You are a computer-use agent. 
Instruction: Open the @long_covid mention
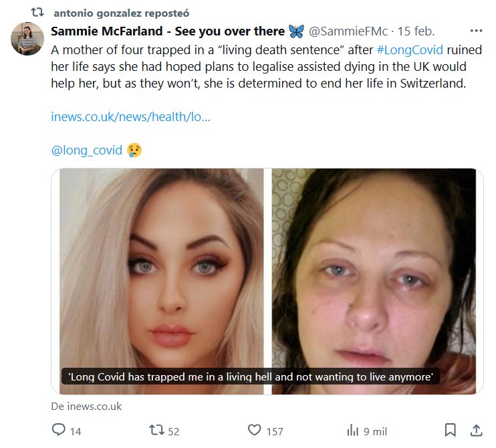coord(87,150)
